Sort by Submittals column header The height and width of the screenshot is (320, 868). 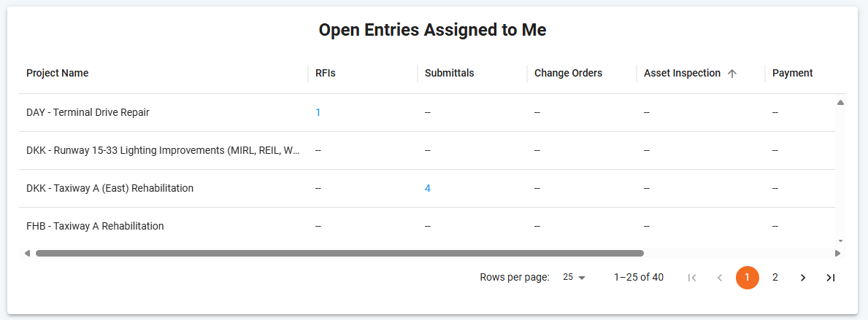click(x=449, y=74)
